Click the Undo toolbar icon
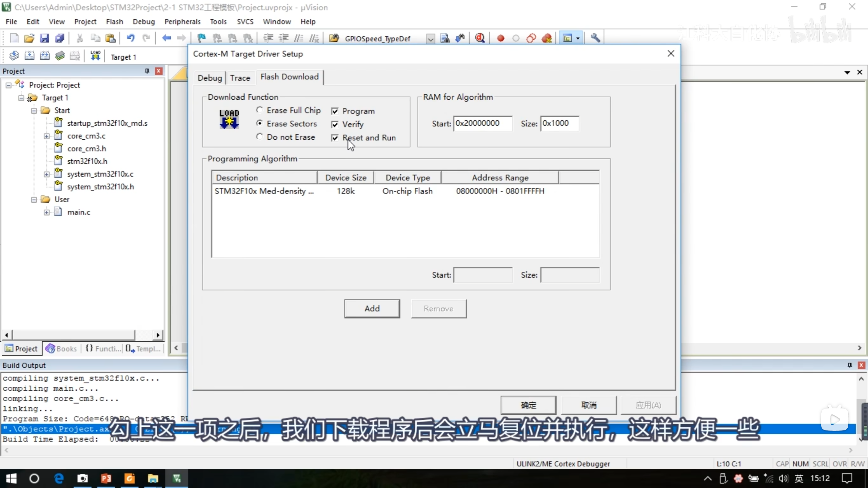 [131, 38]
